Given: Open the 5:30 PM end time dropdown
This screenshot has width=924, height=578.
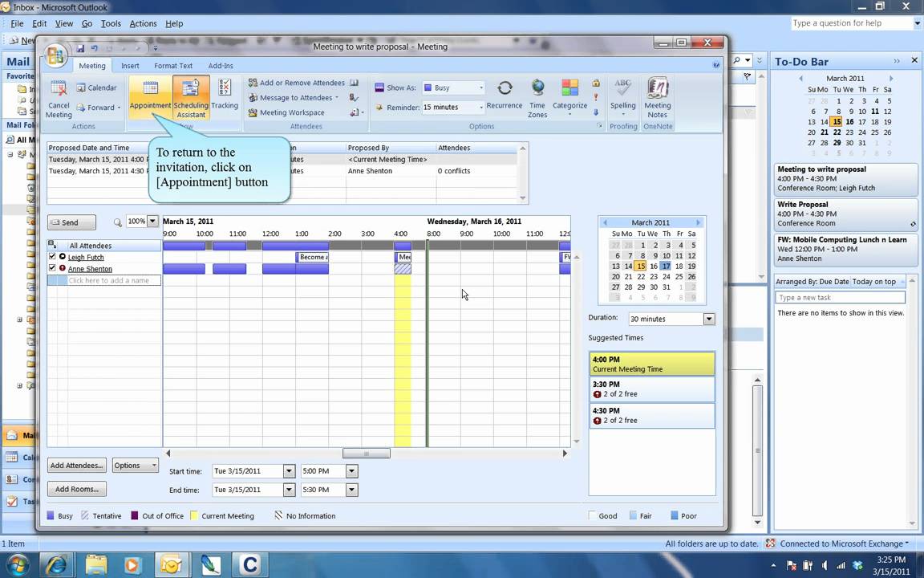Looking at the screenshot, I should tap(352, 490).
